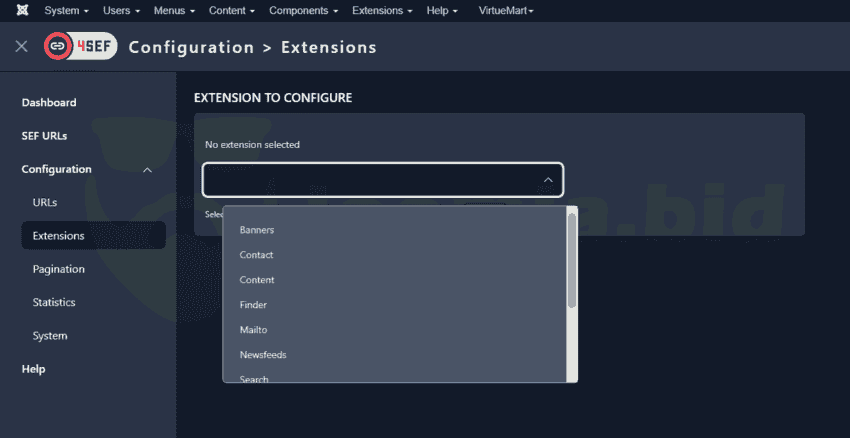
Task: Open the VirtueMart menu
Action: point(507,10)
